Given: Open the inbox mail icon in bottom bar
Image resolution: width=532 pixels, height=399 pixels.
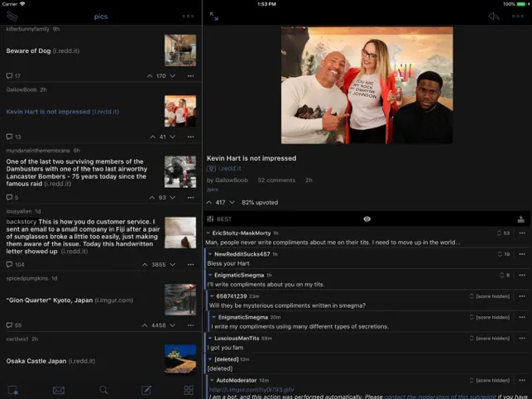Looking at the screenshot, I should 59,390.
